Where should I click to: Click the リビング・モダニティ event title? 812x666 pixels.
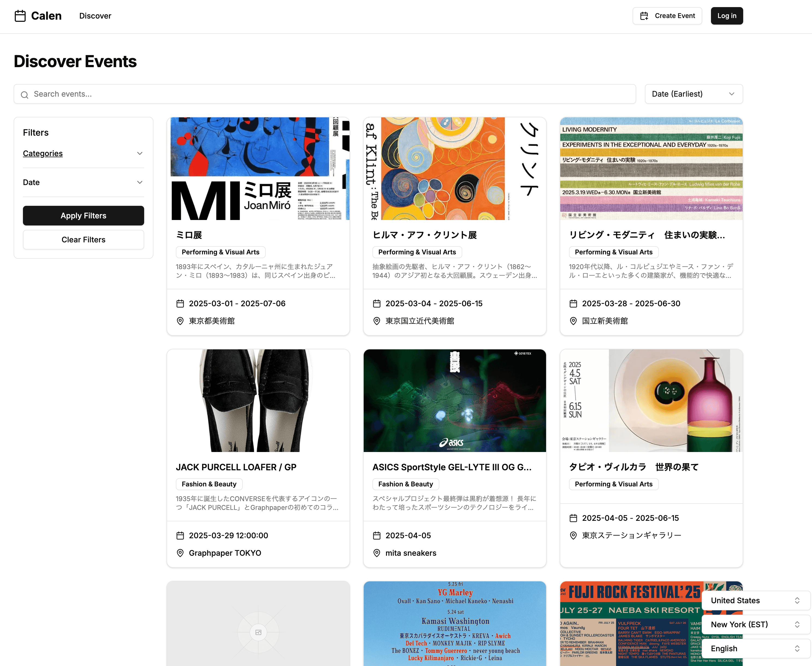(x=647, y=235)
